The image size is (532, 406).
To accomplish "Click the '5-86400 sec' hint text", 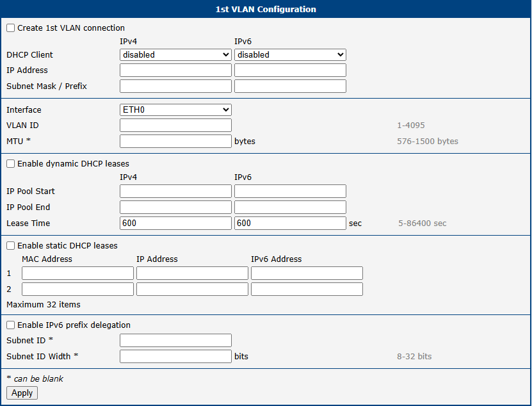I will coord(423,223).
